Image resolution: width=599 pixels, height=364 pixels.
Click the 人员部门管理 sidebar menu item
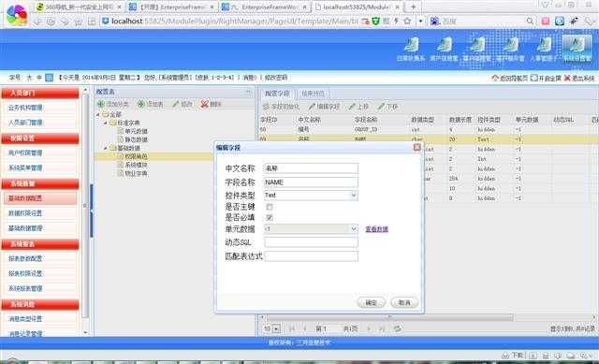39,123
